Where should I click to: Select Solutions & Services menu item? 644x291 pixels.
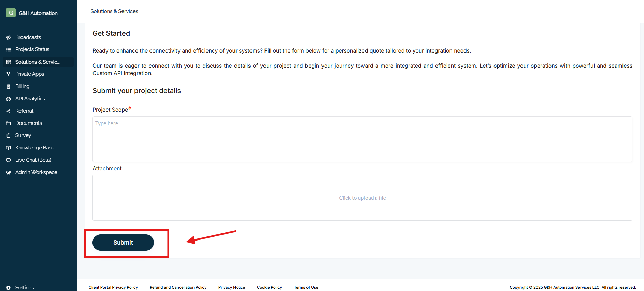[x=37, y=62]
